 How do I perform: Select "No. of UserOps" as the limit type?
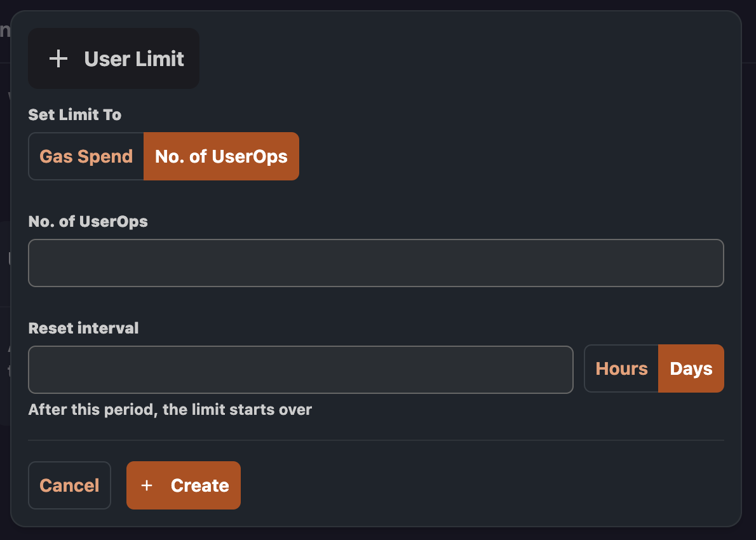(220, 156)
